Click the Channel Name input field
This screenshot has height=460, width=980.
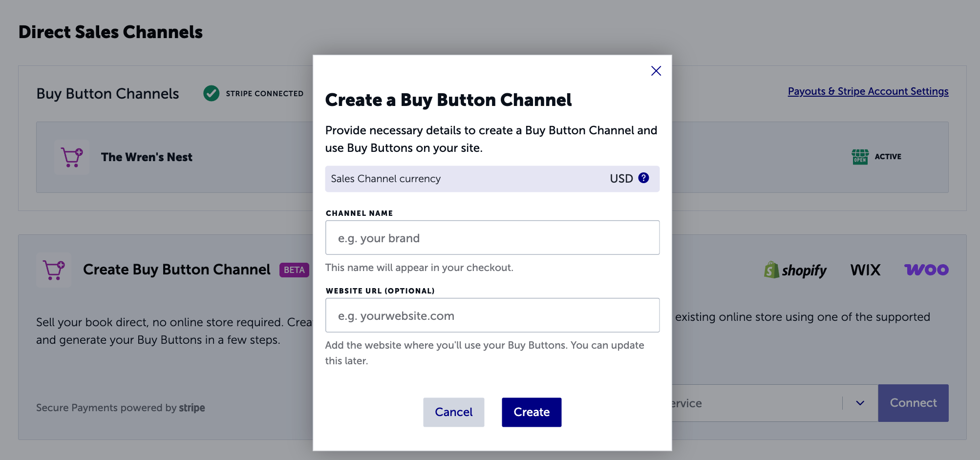click(492, 237)
